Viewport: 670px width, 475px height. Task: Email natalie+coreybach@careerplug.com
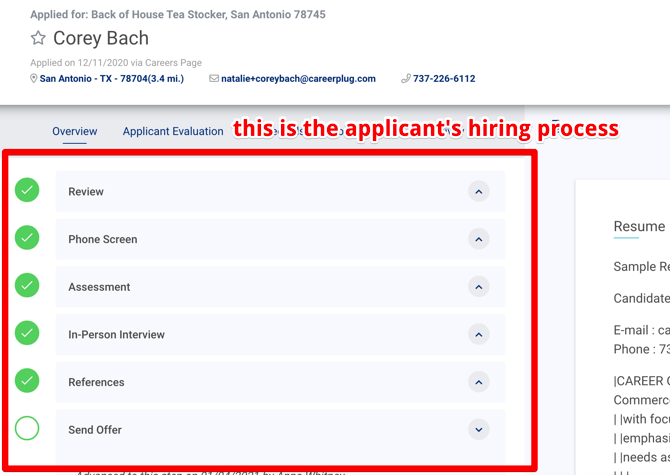point(298,79)
